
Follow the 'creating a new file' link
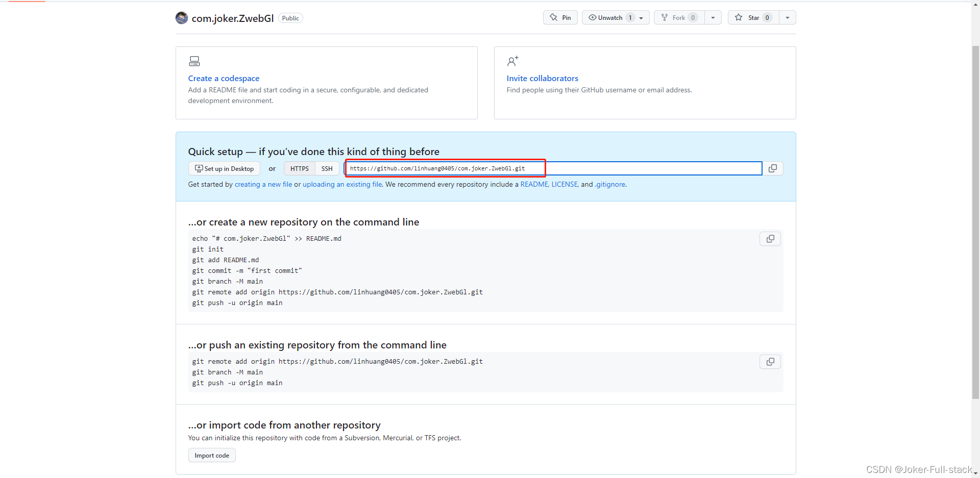(263, 184)
